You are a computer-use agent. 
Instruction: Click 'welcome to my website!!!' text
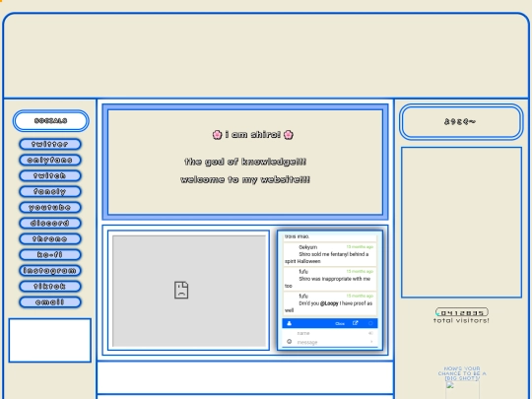click(x=245, y=179)
